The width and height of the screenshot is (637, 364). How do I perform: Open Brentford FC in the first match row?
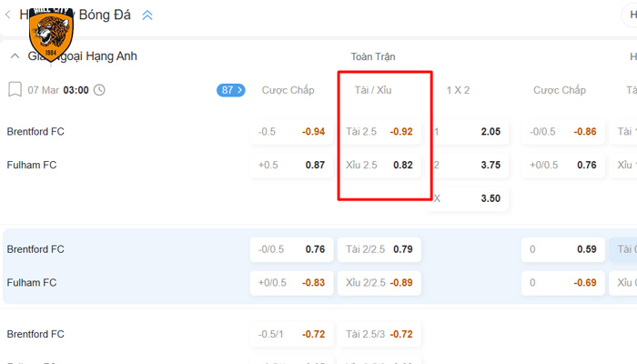pyautogui.click(x=35, y=132)
